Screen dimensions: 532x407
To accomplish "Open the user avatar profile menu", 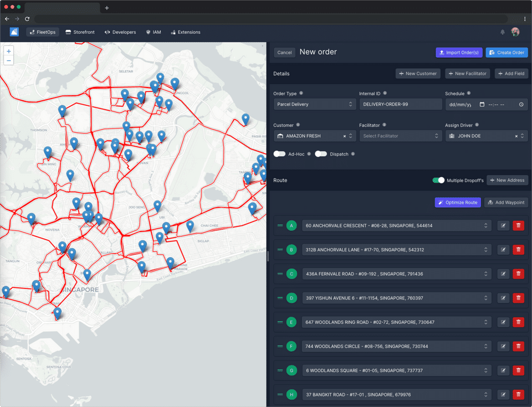I will pos(515,32).
